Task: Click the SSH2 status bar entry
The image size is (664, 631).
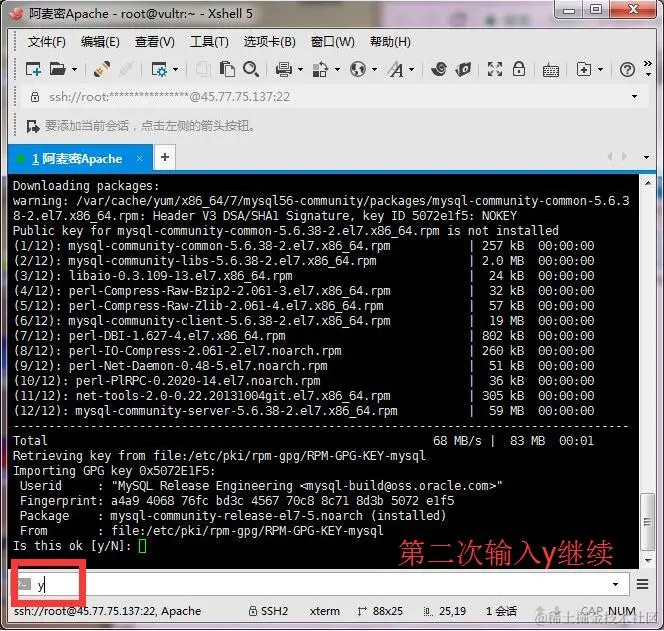Action: pos(268,611)
